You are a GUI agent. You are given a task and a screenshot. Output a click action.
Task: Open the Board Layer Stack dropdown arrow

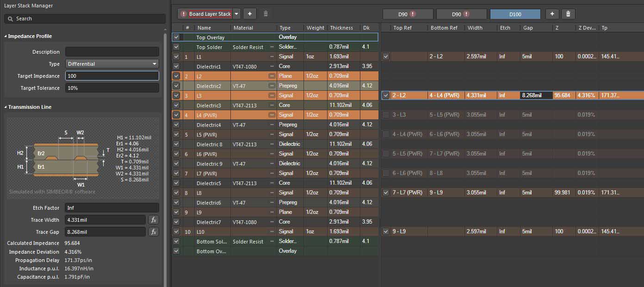[x=237, y=14]
